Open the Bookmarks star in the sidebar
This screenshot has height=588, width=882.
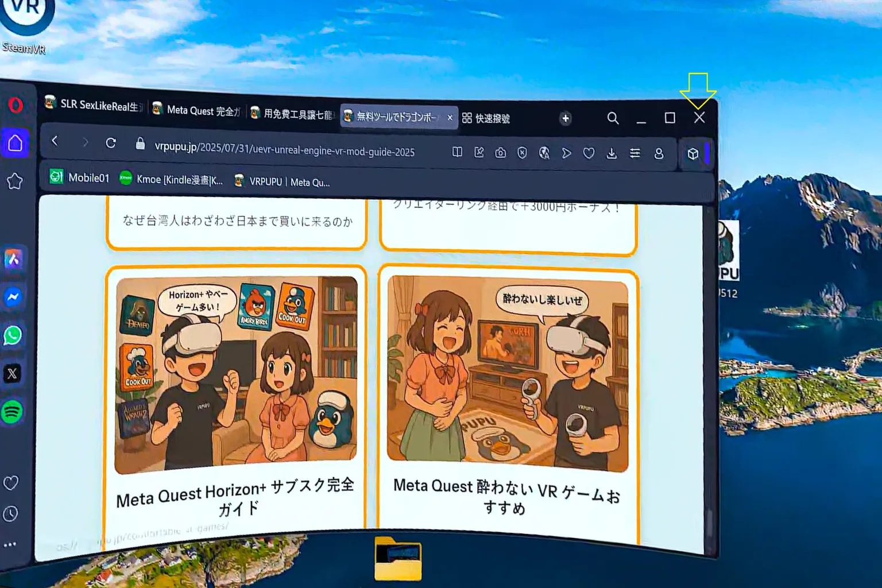click(x=14, y=181)
